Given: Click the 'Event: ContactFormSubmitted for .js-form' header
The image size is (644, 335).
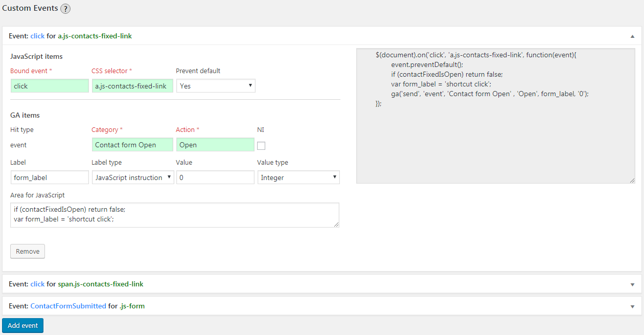Looking at the screenshot, I should coord(322,306).
